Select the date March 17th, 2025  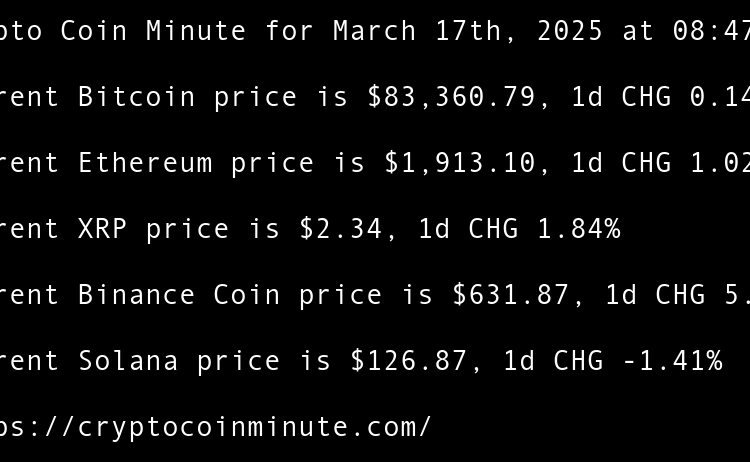pyautogui.click(x=468, y=31)
